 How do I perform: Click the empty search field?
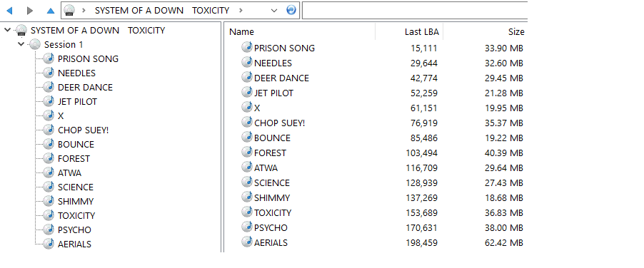coord(415,10)
